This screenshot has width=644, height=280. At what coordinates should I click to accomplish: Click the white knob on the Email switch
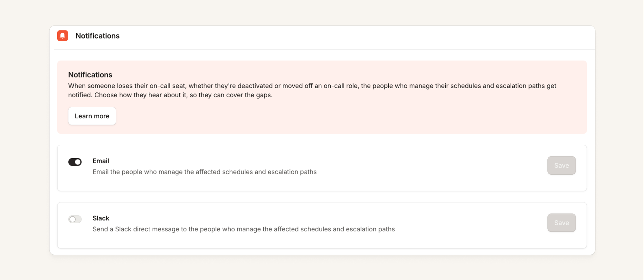pyautogui.click(x=78, y=162)
